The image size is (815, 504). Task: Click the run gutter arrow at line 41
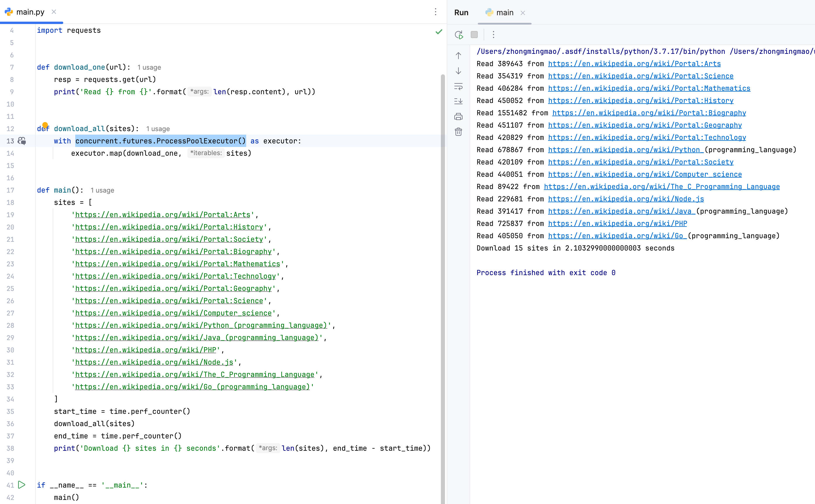[22, 485]
